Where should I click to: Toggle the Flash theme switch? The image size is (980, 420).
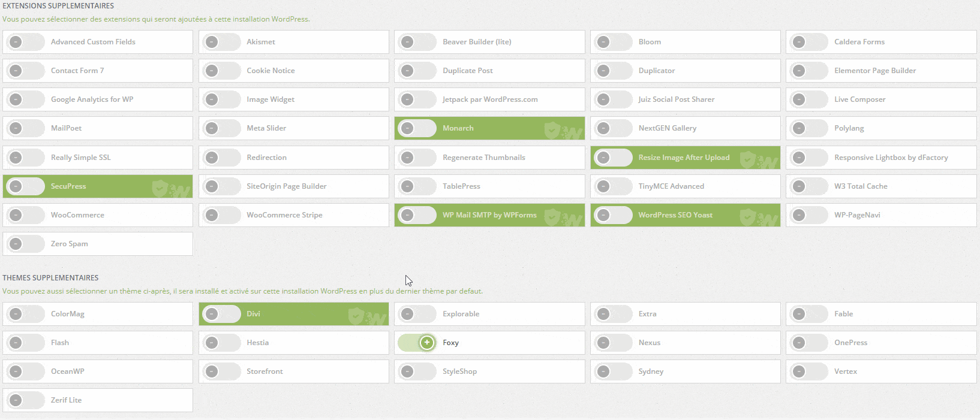[25, 343]
